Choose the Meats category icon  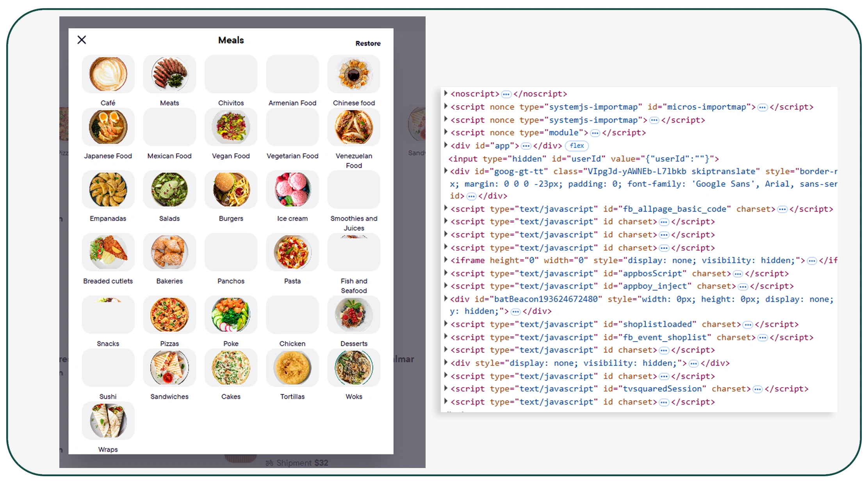[169, 74]
